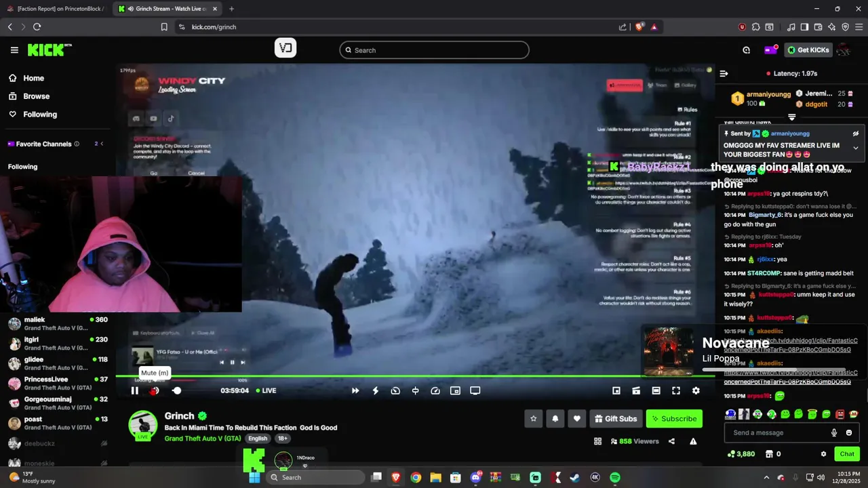Image resolution: width=868 pixels, height=488 pixels.
Task: Open the grid icon beside viewer count
Action: [x=597, y=441]
